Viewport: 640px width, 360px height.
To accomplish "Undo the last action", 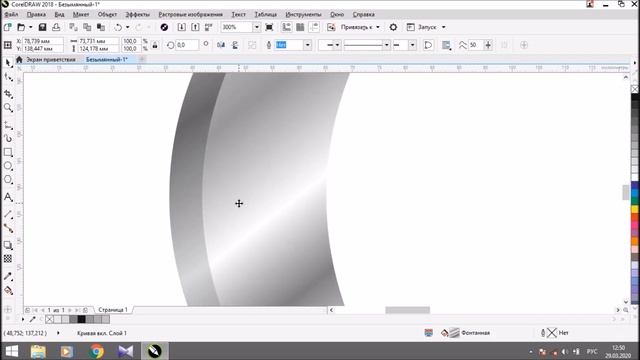I will pos(118,27).
